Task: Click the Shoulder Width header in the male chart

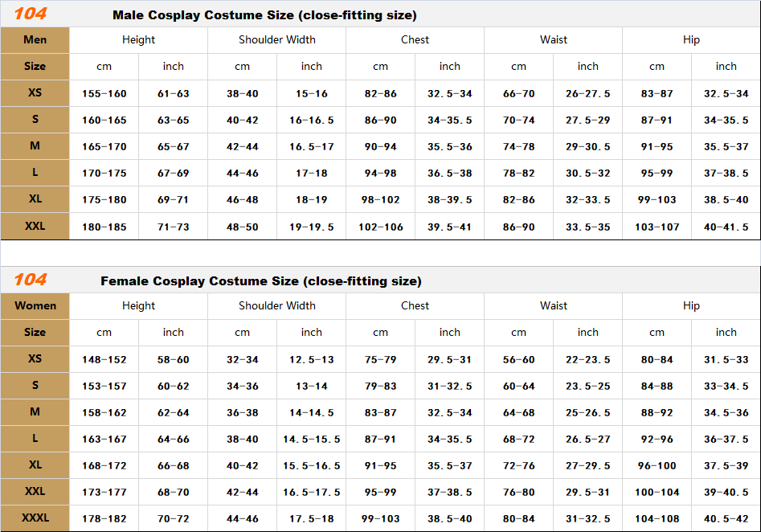Action: 276,40
